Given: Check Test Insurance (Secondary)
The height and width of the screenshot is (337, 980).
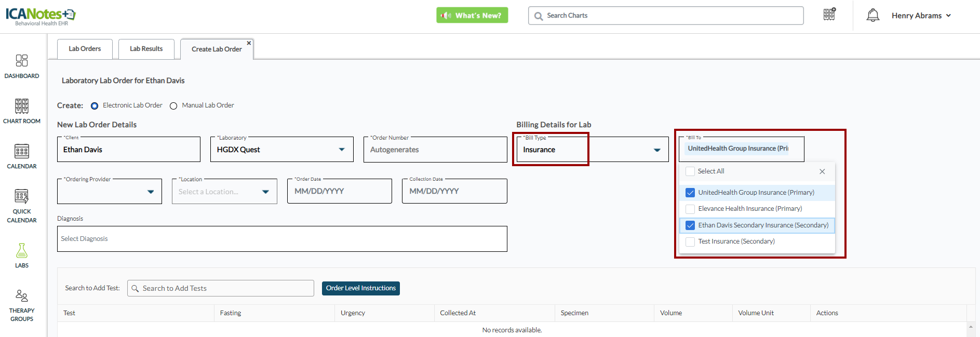Looking at the screenshot, I should [x=690, y=241].
